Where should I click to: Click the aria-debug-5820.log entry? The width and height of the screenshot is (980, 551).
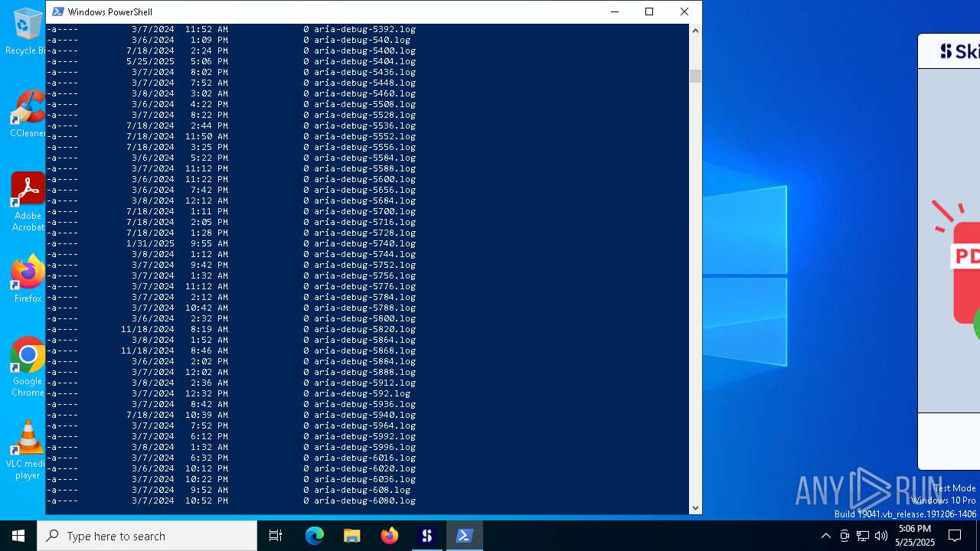click(364, 329)
